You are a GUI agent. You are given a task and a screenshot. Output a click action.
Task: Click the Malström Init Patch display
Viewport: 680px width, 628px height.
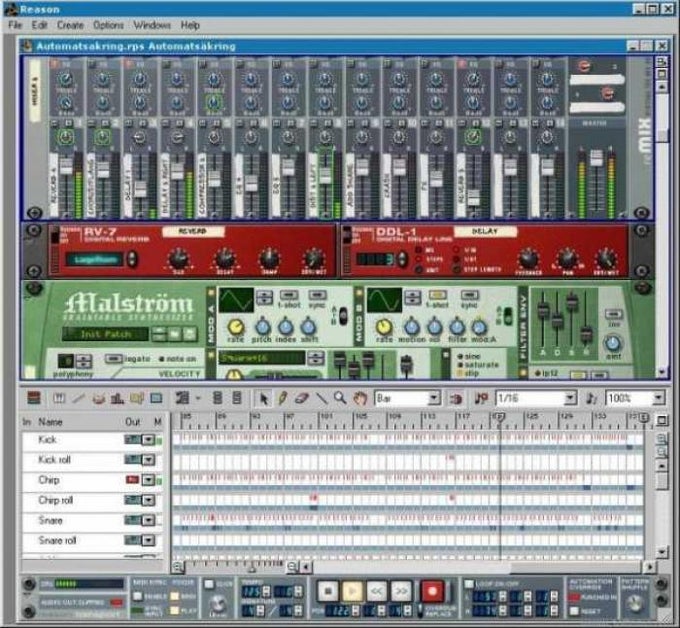(105, 334)
